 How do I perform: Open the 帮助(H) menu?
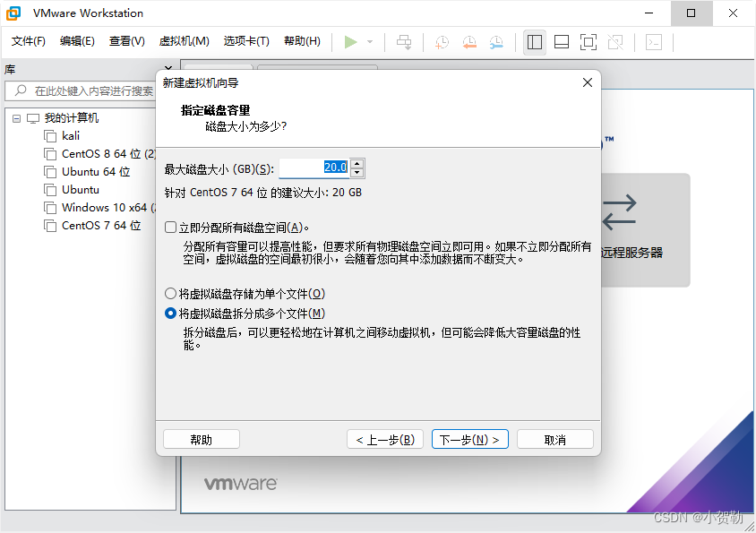[302, 41]
